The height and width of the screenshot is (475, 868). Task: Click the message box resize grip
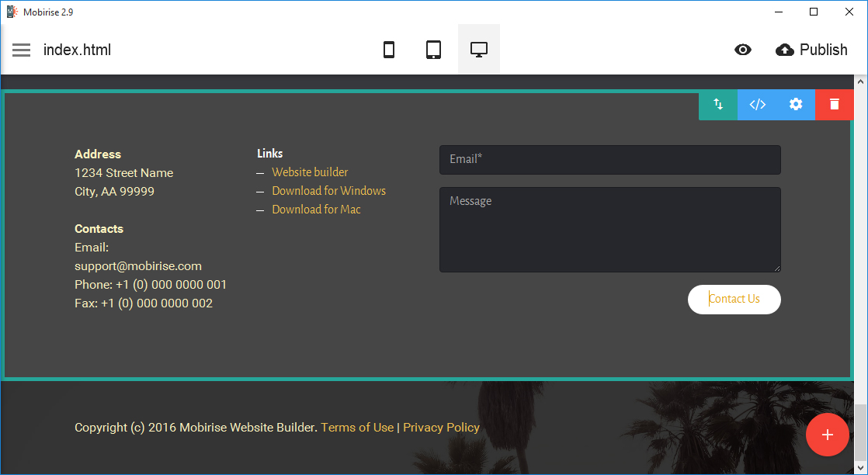click(776, 269)
